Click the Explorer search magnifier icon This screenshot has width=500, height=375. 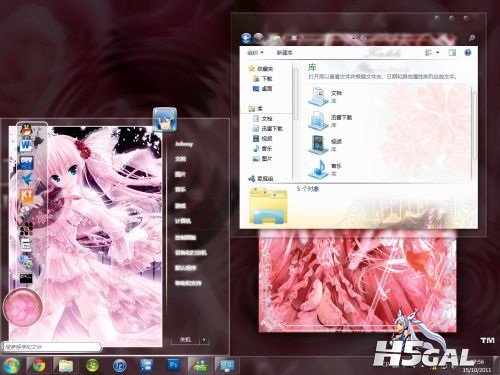(x=472, y=38)
